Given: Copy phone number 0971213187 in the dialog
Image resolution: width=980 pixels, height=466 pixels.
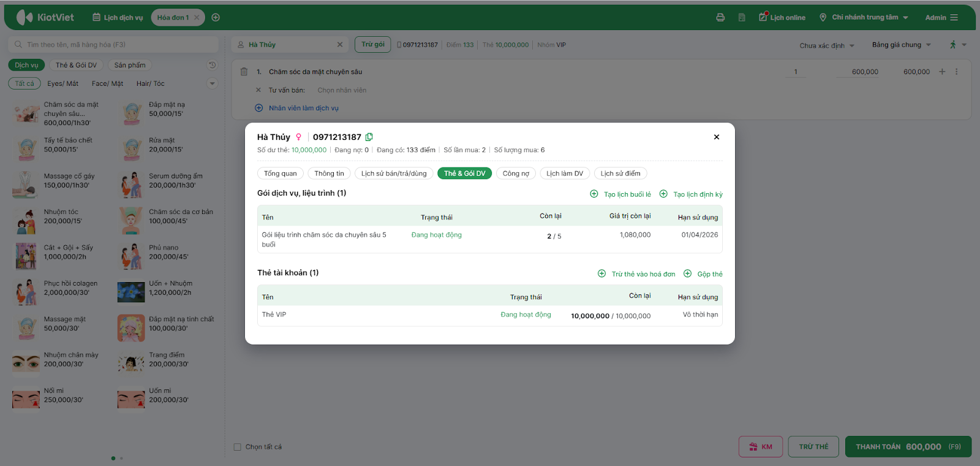Looking at the screenshot, I should [369, 137].
